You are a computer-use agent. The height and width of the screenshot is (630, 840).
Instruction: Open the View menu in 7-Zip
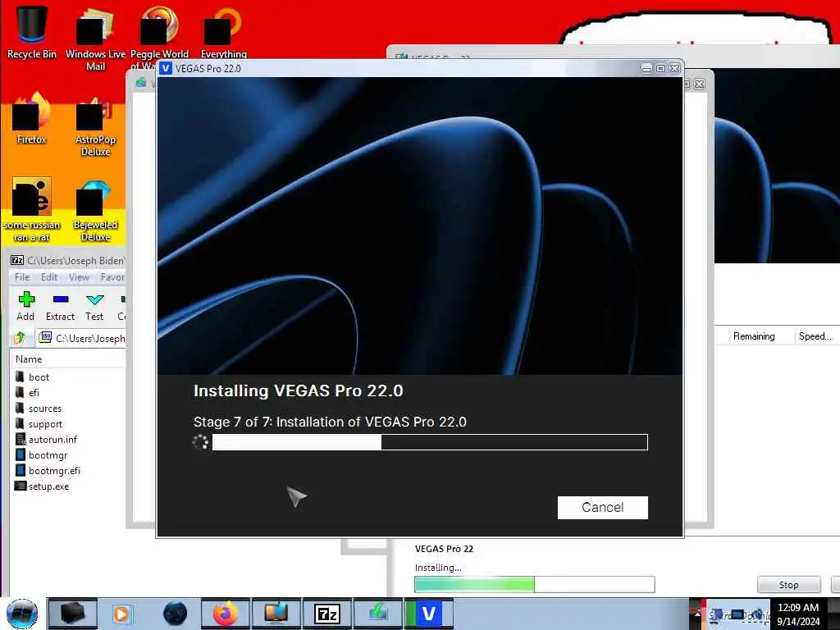coord(79,277)
